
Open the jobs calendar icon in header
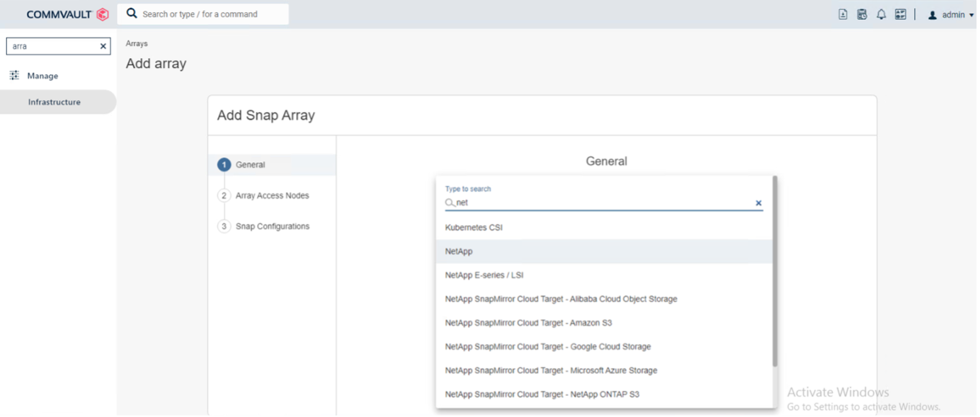click(862, 14)
